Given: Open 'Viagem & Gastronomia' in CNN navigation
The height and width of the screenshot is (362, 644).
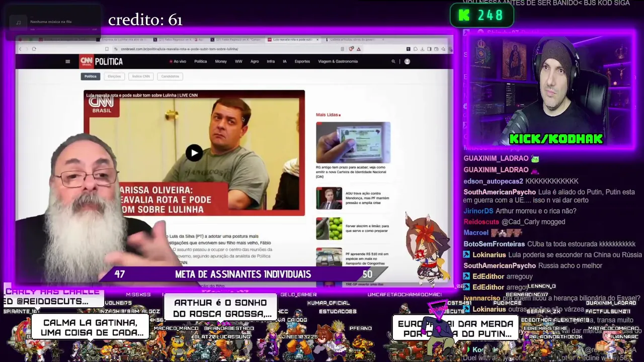Looking at the screenshot, I should pos(338,61).
